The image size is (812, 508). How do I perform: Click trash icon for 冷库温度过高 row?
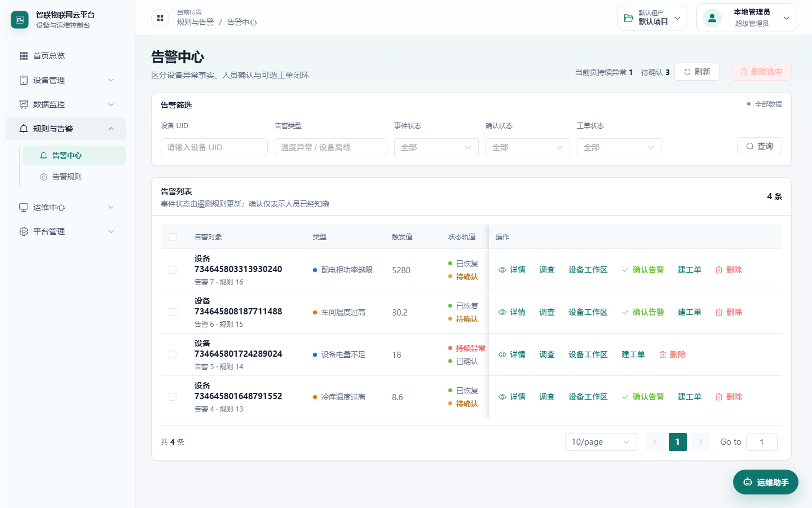pyautogui.click(x=719, y=397)
